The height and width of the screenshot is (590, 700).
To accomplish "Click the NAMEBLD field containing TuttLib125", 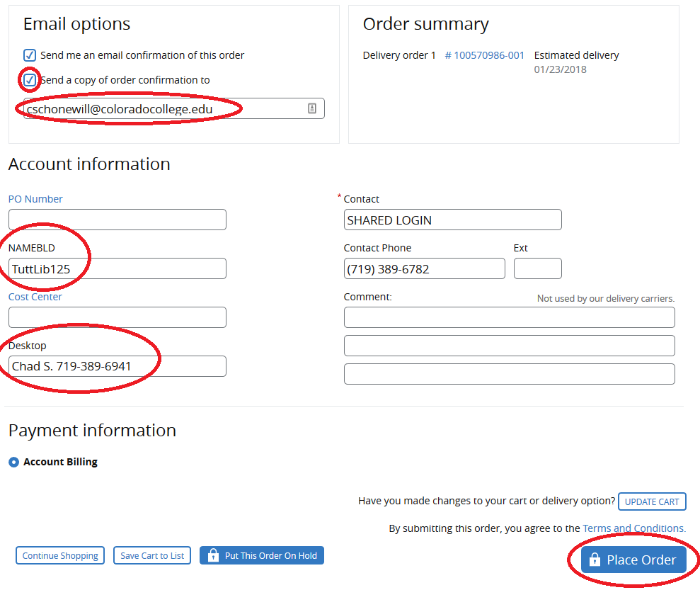I will 117,268.
